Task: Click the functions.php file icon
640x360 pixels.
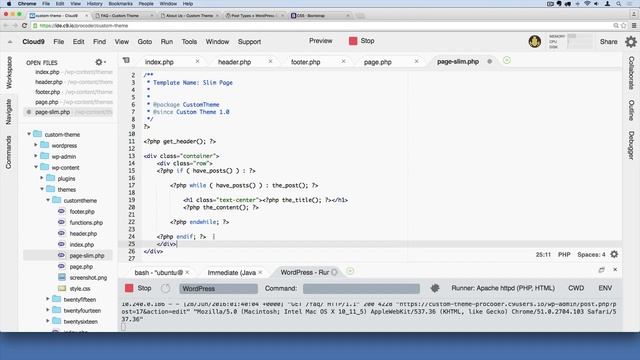Action: pos(62,222)
